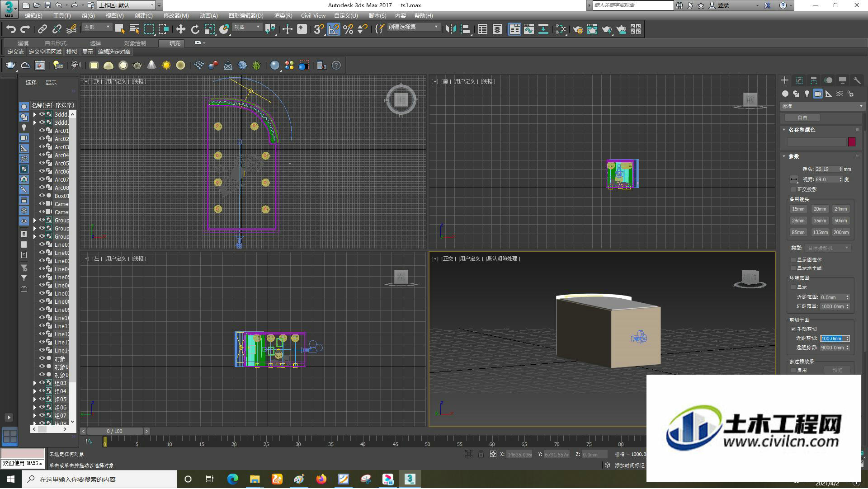Open the Align tool
Screen dimensions: 868x489
pos(465,29)
